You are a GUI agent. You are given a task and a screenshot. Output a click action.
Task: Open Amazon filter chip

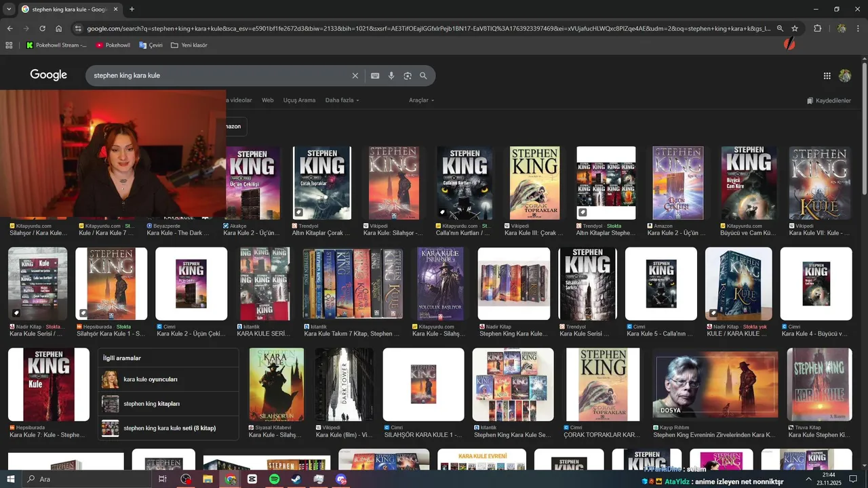[x=233, y=127]
